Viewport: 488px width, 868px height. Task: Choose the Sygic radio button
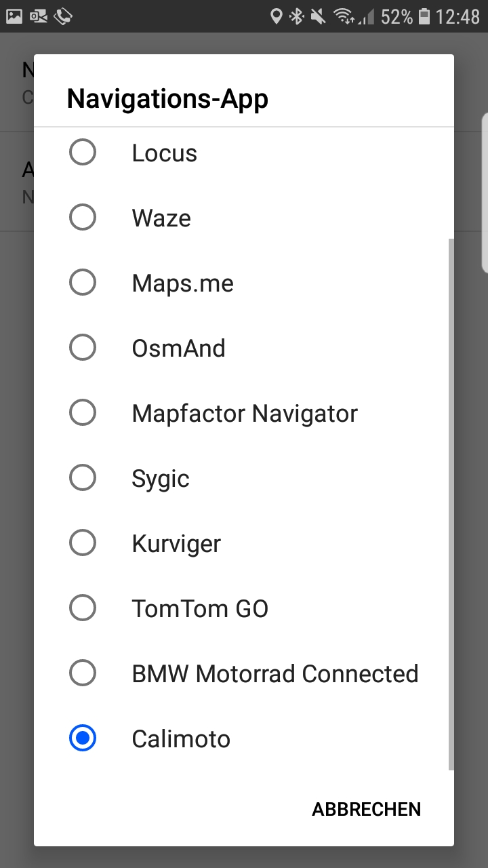pyautogui.click(x=83, y=478)
